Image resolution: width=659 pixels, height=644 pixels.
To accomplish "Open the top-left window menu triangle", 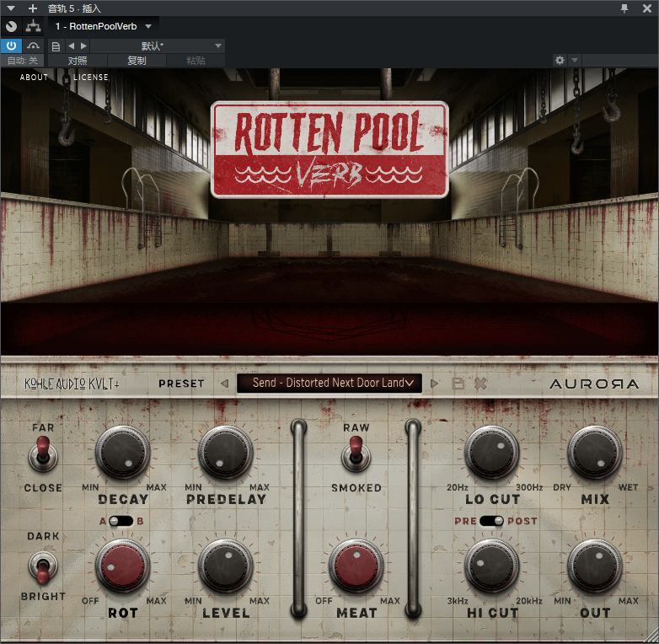I will click(x=11, y=8).
